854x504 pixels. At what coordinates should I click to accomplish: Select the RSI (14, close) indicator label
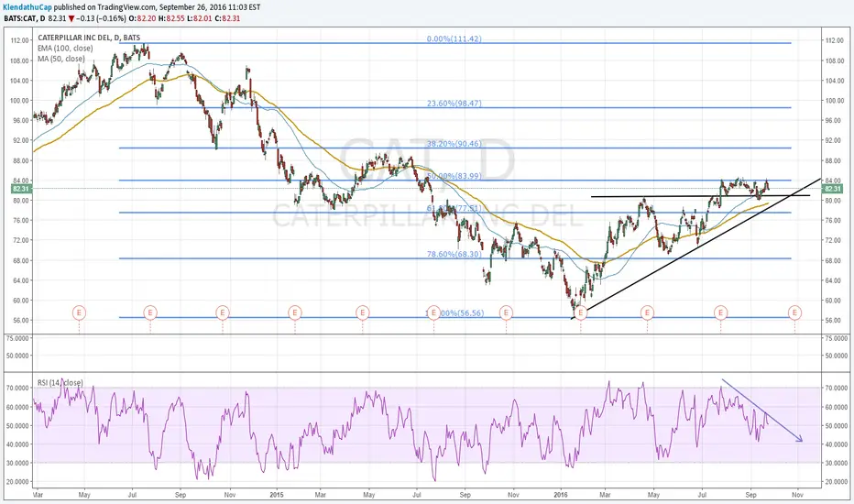coord(60,383)
